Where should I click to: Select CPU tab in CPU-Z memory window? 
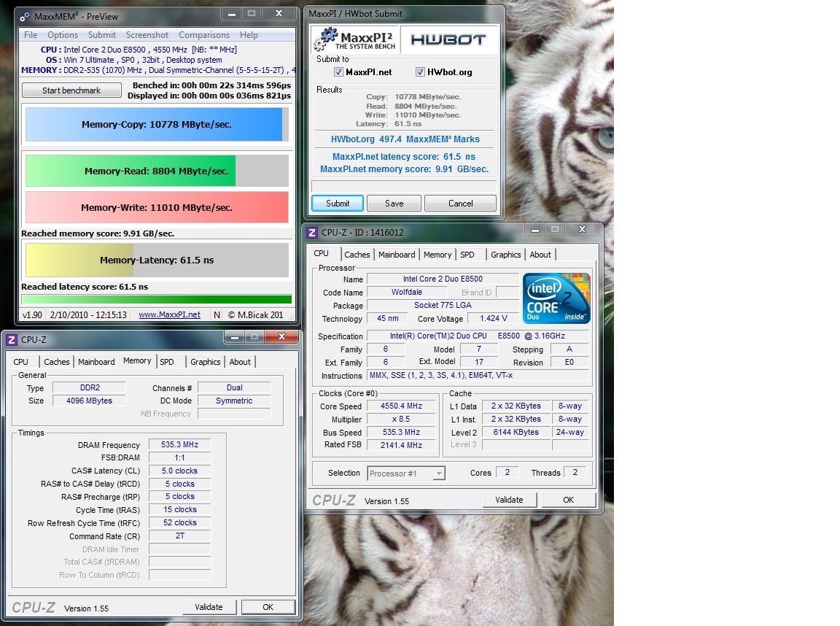21,362
